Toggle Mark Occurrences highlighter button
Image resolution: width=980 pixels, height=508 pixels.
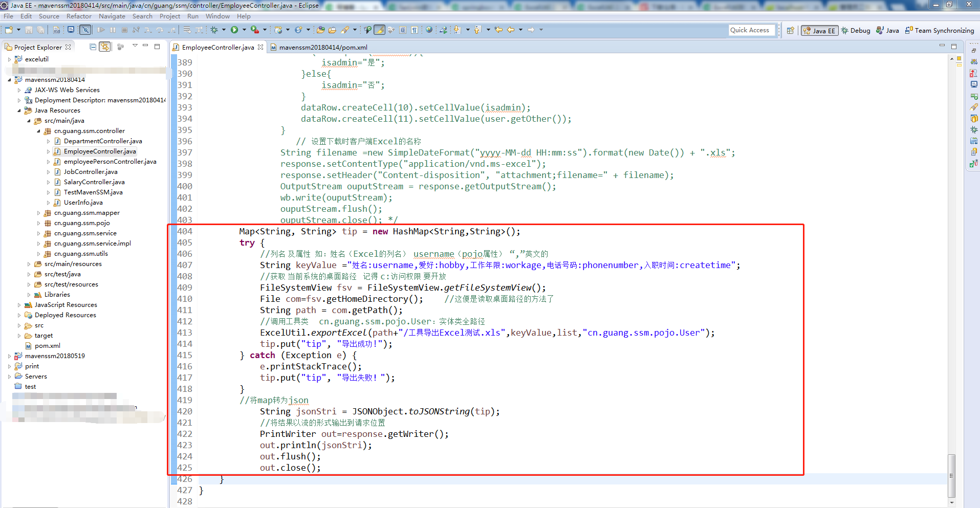[x=379, y=30]
